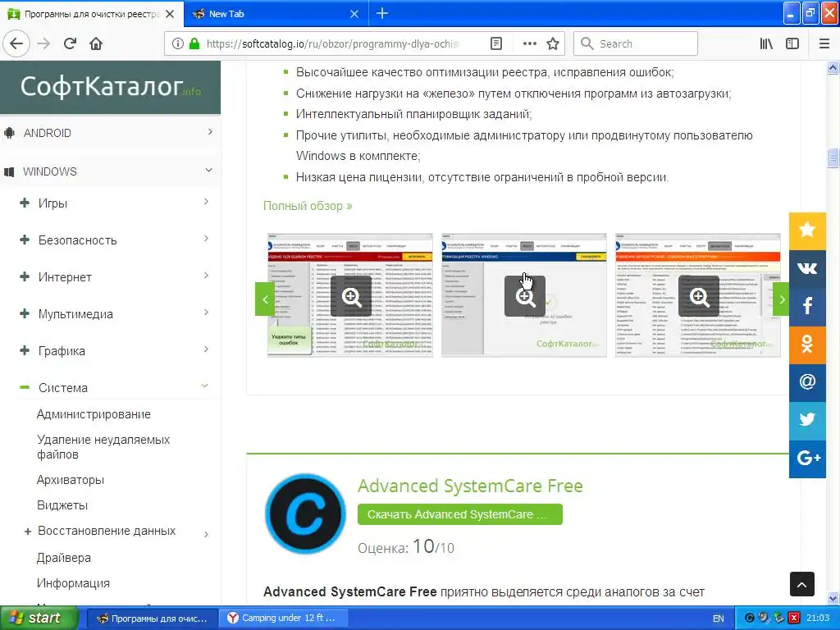Click the address bar URL field
Viewport: 840px width, 630px height.
(x=332, y=43)
